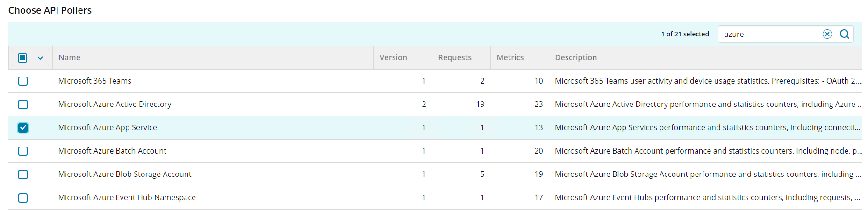Clear the azure search text
868x210 pixels.
[827, 34]
